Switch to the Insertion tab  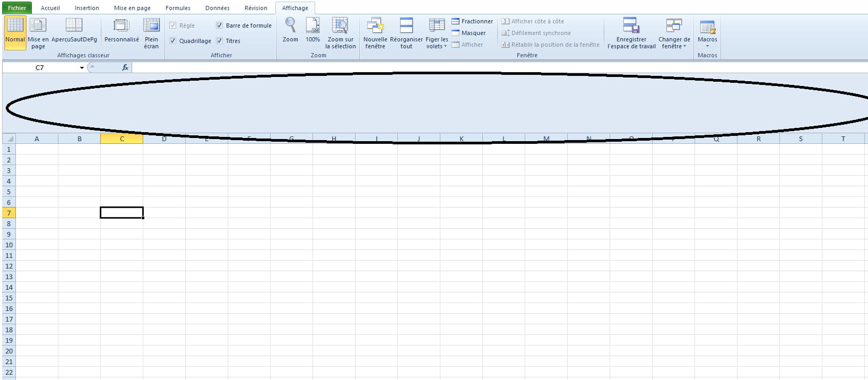[x=87, y=8]
